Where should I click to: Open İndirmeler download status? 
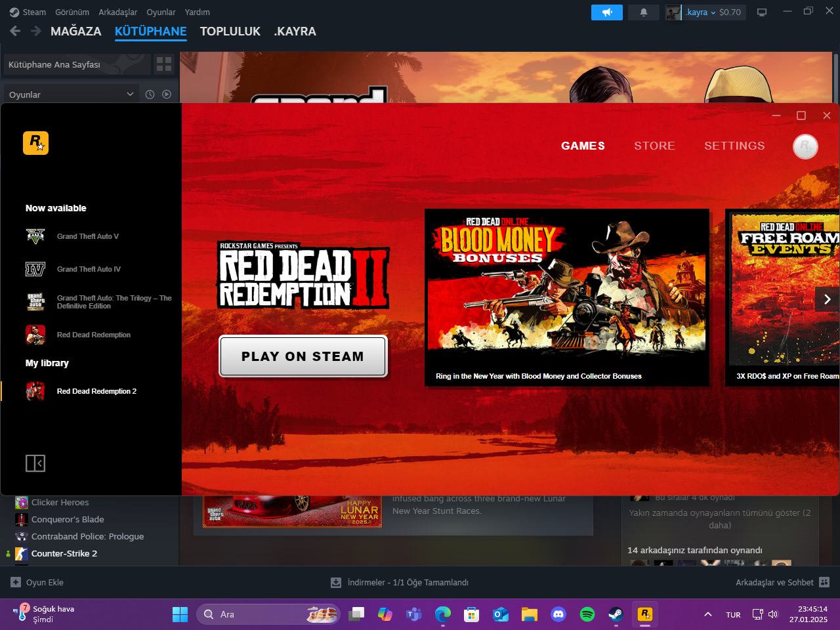point(408,582)
